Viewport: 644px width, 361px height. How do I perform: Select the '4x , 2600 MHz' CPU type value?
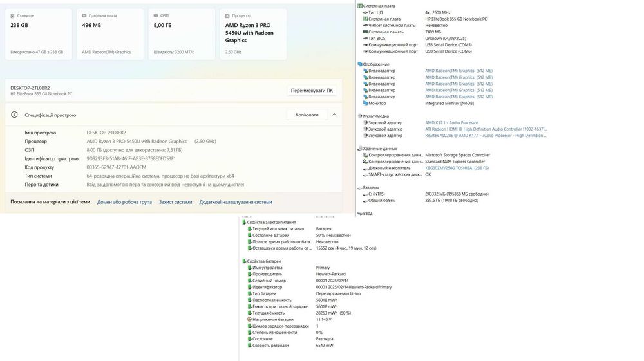[x=438, y=12]
